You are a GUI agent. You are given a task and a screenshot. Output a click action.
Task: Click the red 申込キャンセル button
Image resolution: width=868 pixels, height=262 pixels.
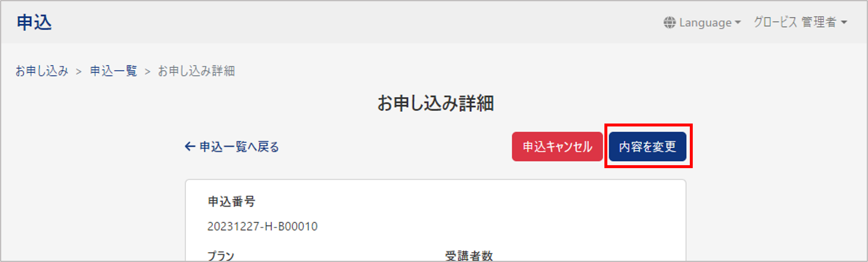[557, 146]
